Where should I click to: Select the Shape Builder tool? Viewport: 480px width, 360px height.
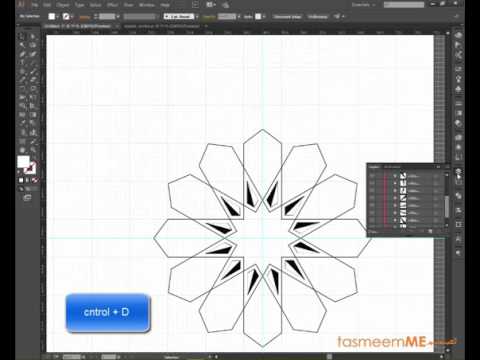22,106
